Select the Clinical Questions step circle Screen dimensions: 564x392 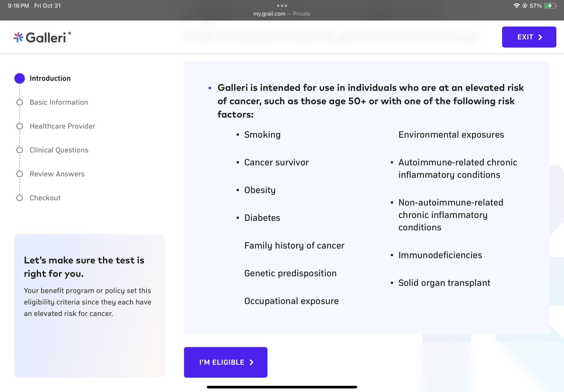coord(20,150)
